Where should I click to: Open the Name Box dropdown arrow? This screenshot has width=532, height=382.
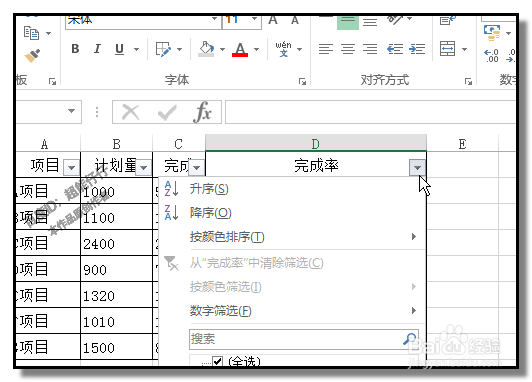(x=71, y=111)
